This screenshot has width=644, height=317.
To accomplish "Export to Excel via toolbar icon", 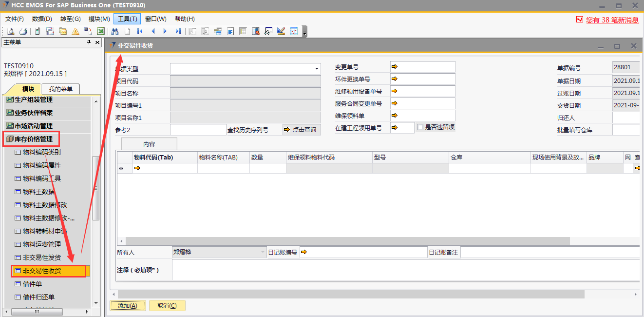I will (x=101, y=31).
